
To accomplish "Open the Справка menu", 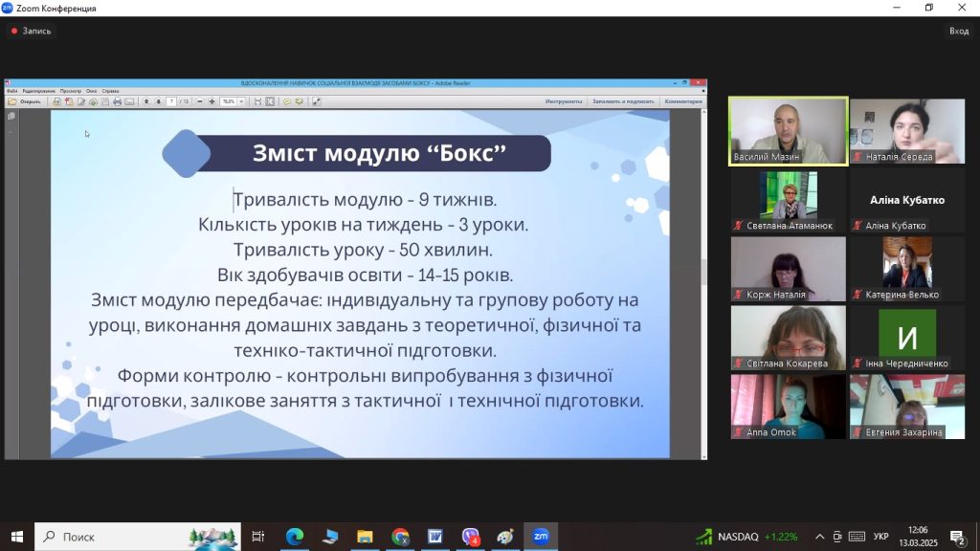I will [110, 91].
